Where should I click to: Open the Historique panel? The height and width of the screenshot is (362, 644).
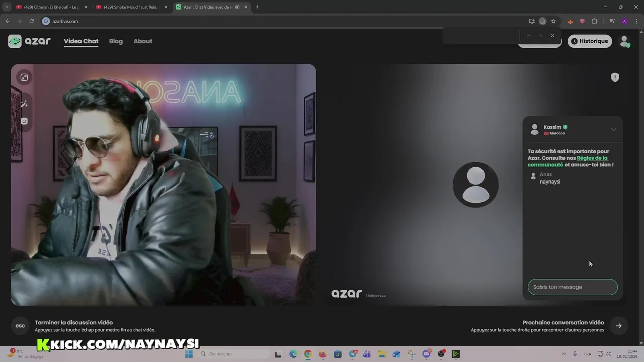(590, 41)
